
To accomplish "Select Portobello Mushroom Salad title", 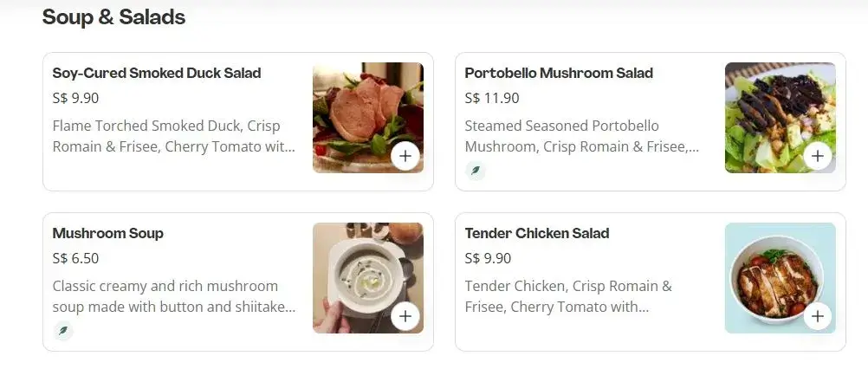I will pyautogui.click(x=559, y=73).
